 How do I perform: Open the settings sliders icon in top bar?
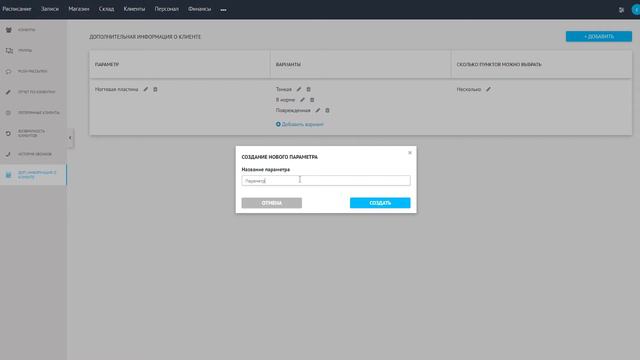pyautogui.click(x=621, y=10)
